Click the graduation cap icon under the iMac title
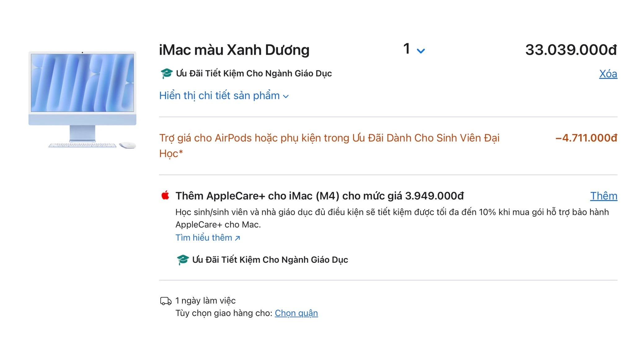Viewport: 635px width, 364px height. coord(167,73)
